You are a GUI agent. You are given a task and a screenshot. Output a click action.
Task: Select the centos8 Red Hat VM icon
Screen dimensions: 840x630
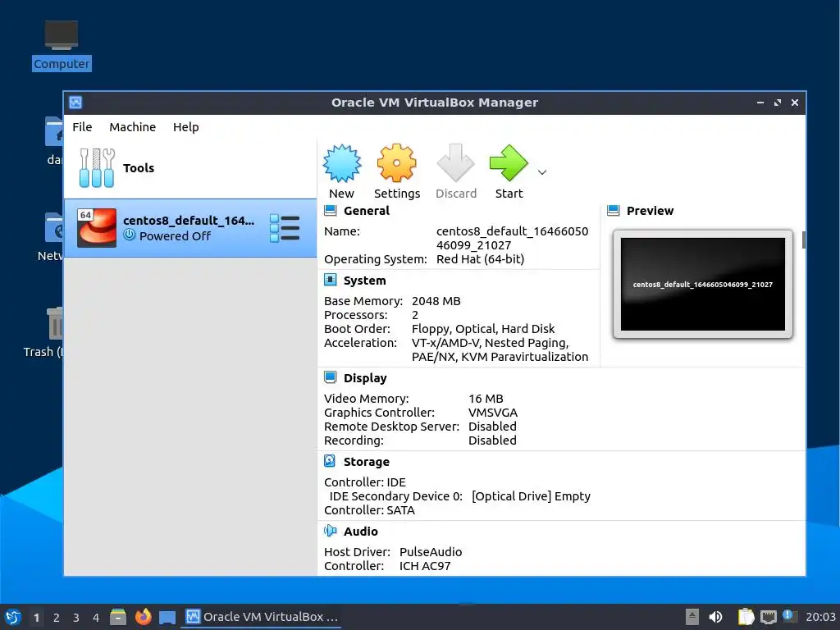(97, 228)
